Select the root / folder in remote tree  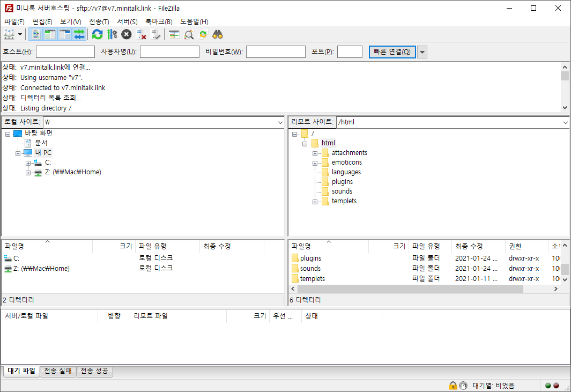[313, 134]
